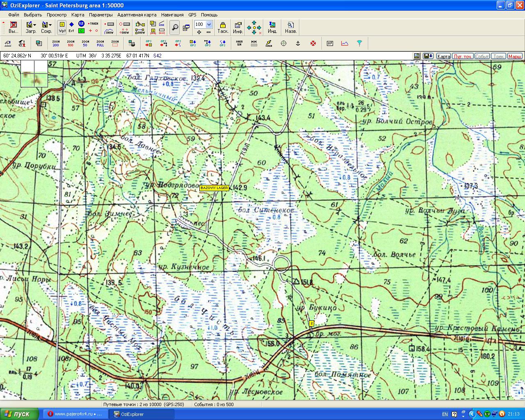Open the zoom percentage 100 combo box
The image size is (525, 420).
[209, 25]
